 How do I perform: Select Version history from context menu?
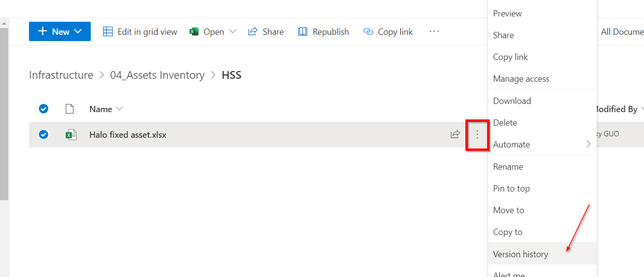click(x=520, y=254)
